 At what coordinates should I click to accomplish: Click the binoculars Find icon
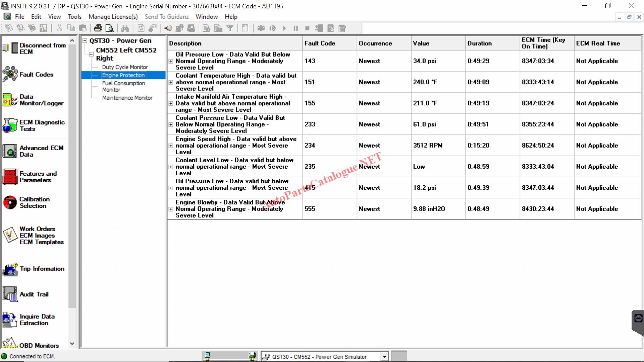pos(125,28)
